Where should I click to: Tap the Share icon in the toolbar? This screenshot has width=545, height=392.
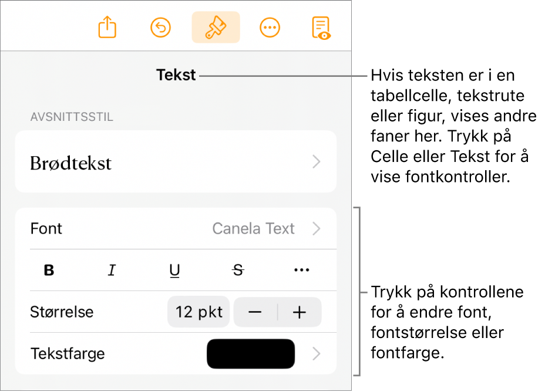coord(107,27)
